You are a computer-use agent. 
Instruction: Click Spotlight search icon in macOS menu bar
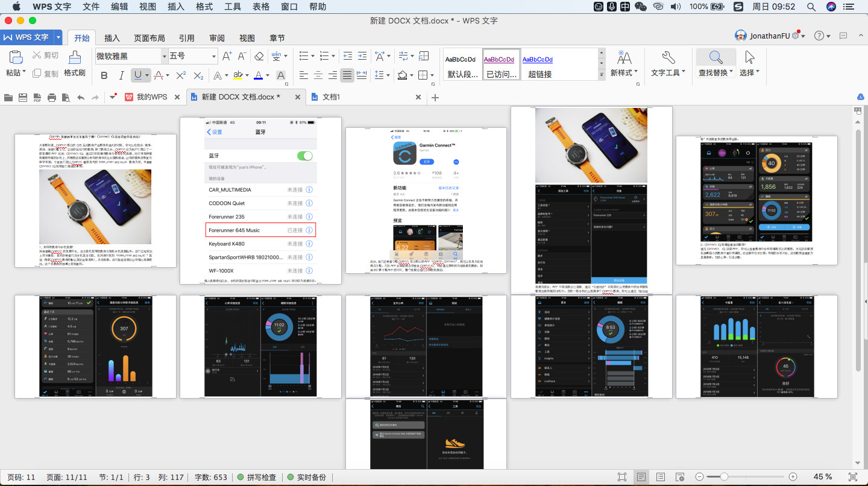pos(811,7)
